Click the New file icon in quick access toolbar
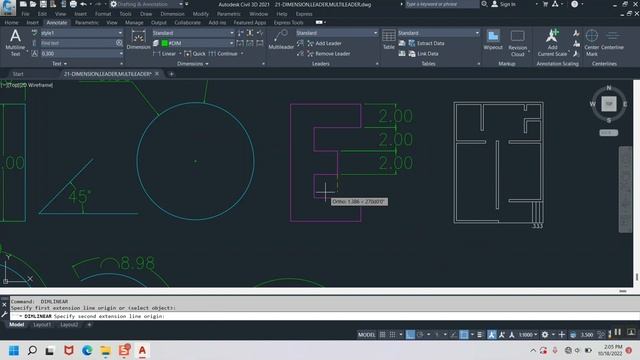 23,4
